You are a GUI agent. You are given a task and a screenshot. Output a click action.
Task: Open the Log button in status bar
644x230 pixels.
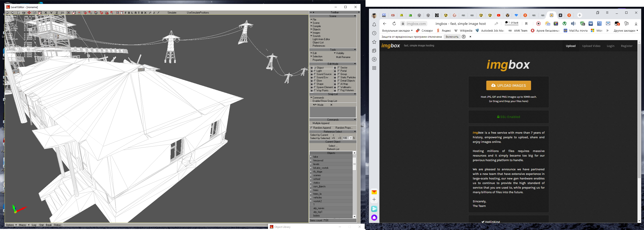point(34,225)
